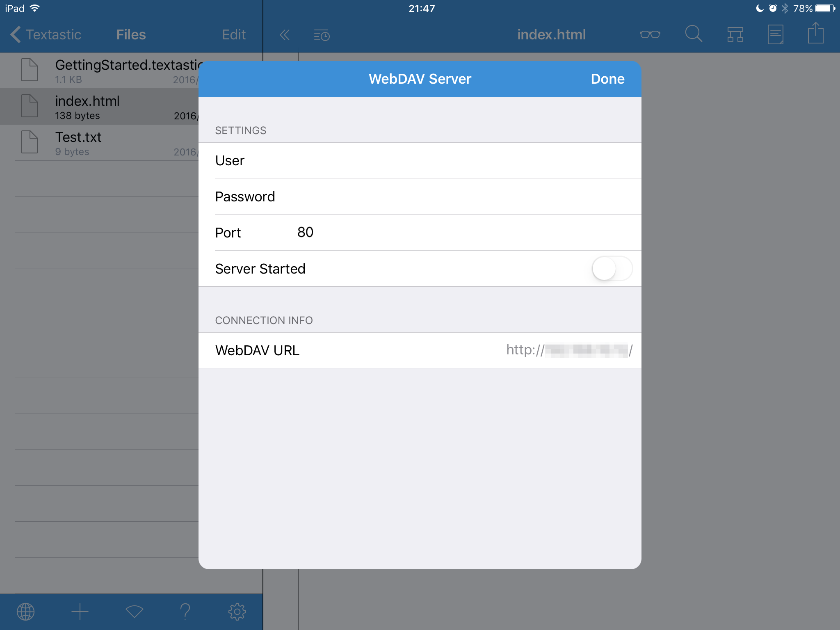Open settings gear icon
Screen dimensions: 840x630
click(x=237, y=612)
